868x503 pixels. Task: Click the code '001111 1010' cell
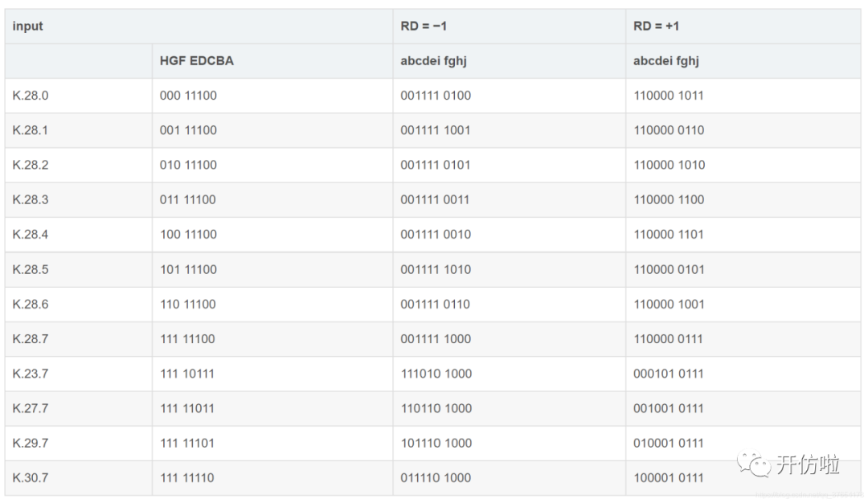(436, 269)
